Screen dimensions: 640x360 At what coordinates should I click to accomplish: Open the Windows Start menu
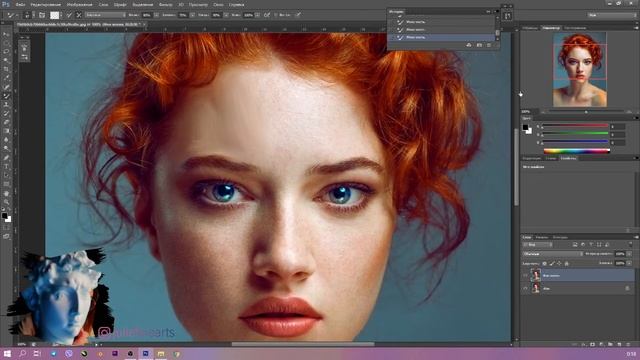click(x=7, y=353)
